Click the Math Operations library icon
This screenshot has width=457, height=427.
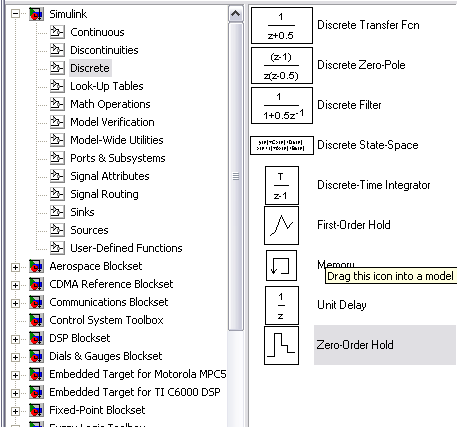(x=57, y=104)
